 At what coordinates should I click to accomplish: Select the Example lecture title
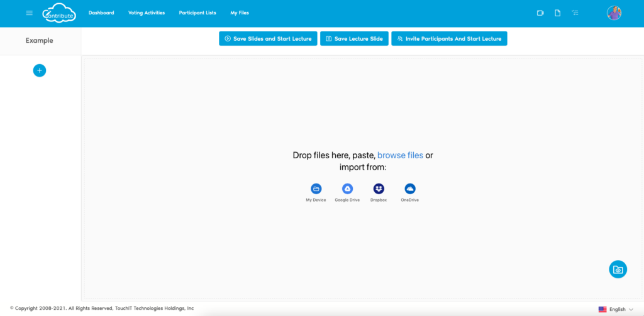(x=40, y=41)
